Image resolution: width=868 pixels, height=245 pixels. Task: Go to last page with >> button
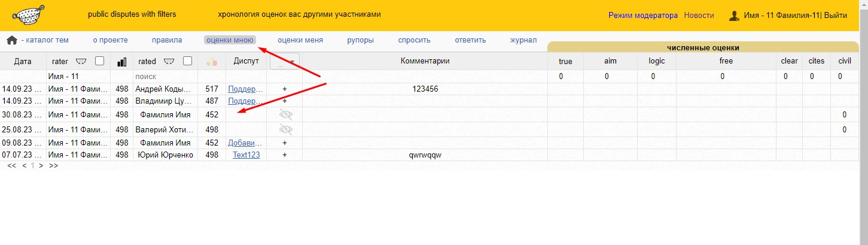coord(54,165)
